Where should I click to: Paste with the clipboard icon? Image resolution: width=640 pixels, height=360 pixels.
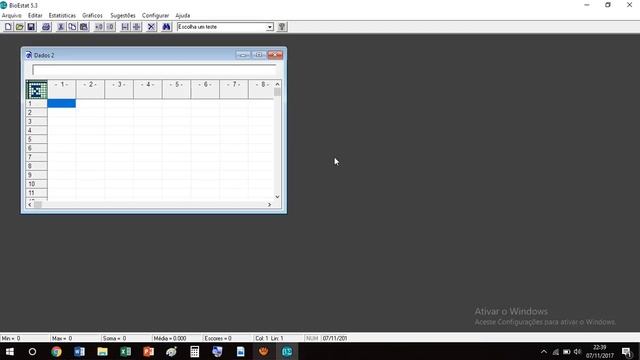[84, 27]
